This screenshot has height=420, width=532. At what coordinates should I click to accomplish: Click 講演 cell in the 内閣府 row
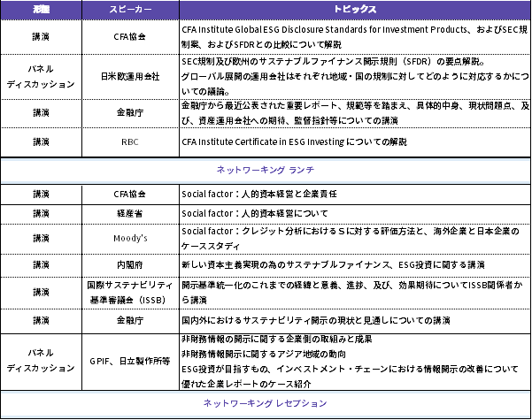coord(41,265)
